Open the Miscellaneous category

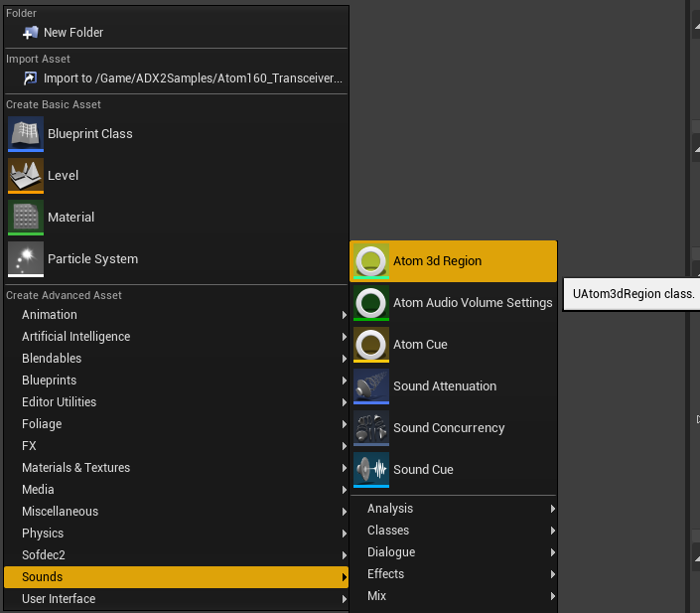click(176, 512)
